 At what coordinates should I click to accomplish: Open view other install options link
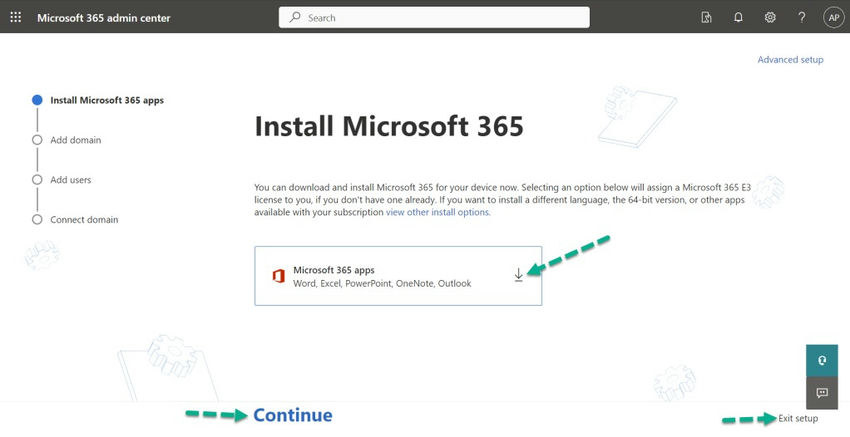point(438,212)
